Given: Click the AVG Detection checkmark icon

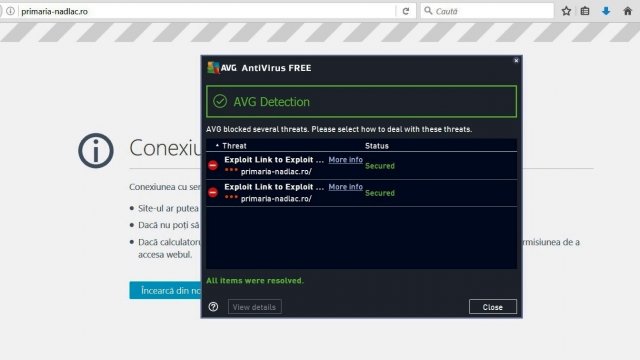Looking at the screenshot, I should click(220, 101).
